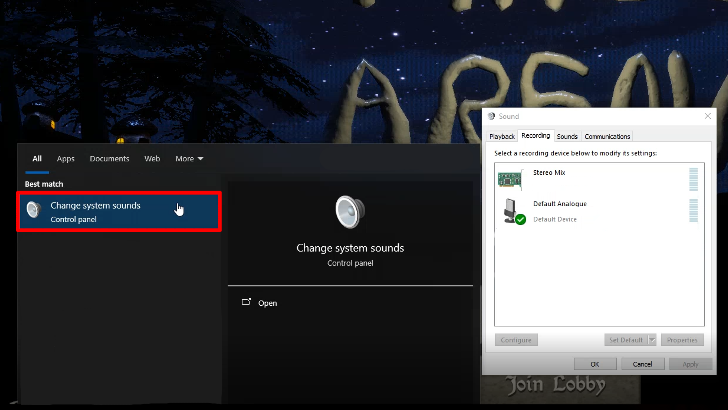Click the Change system sounds preview title
Viewport: 728px width, 410px height.
click(x=350, y=248)
